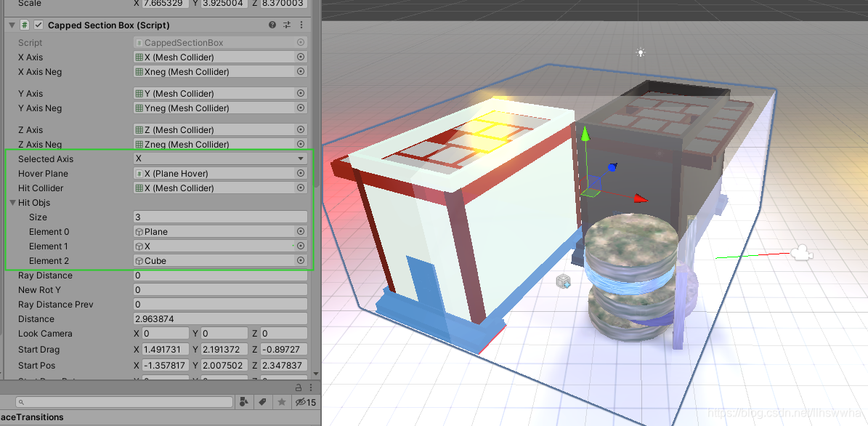Open the object picker for Hit Collider
The height and width of the screenshot is (426, 868).
tap(299, 188)
